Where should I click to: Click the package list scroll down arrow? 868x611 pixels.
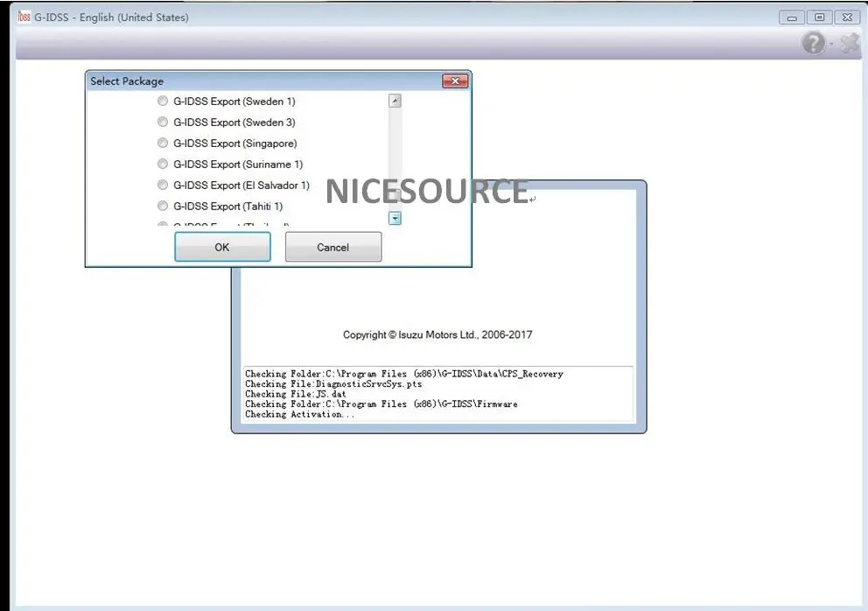point(395,218)
